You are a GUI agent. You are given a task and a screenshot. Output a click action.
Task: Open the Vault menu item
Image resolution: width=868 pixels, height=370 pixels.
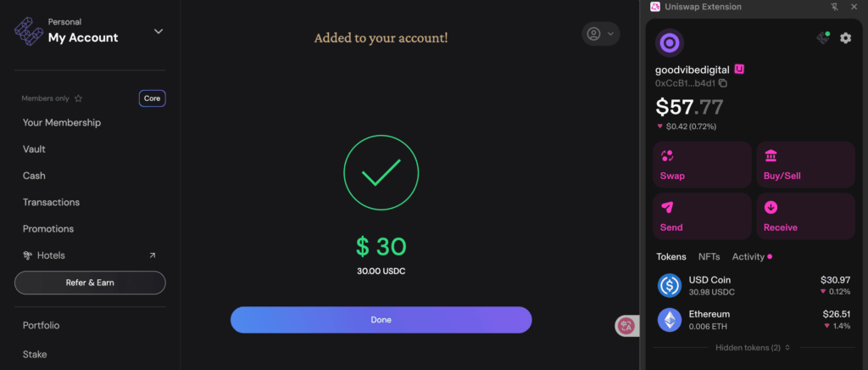[x=34, y=149]
